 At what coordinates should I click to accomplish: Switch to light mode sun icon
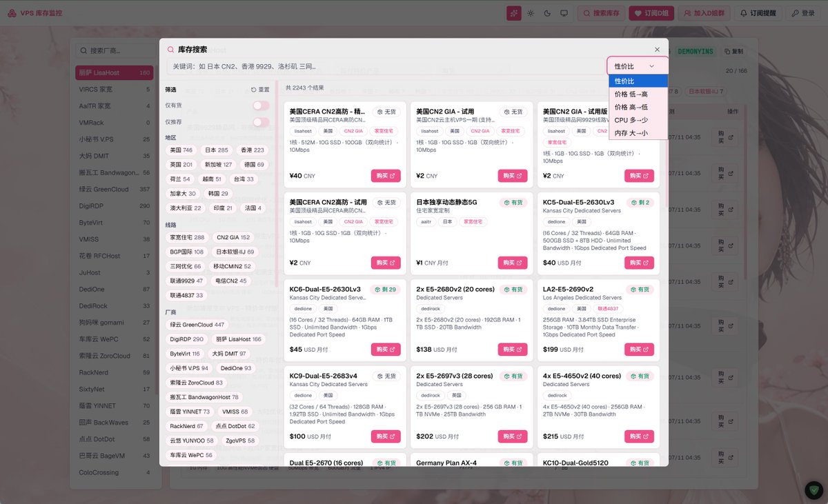[x=531, y=13]
